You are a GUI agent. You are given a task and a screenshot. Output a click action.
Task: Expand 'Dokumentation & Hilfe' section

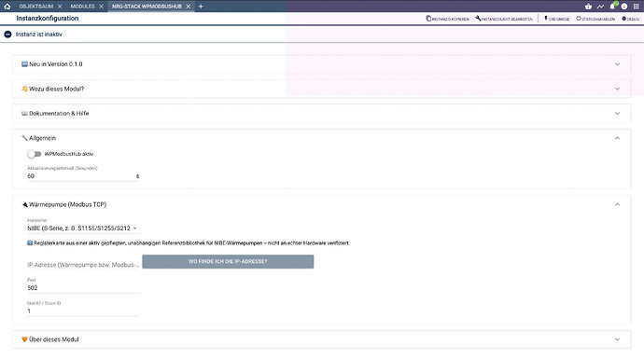[x=322, y=113]
